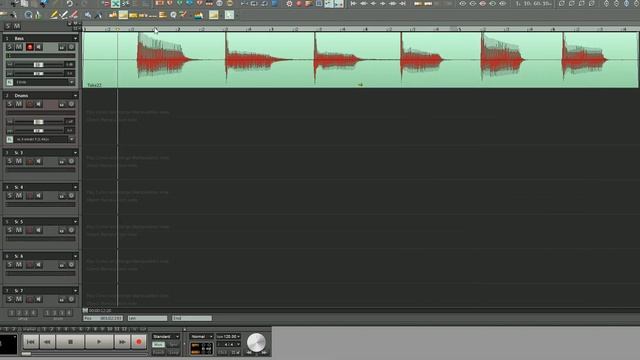Toggle the Punch button in transport
Image resolution: width=640 pixels, height=360 pixels.
click(158, 352)
